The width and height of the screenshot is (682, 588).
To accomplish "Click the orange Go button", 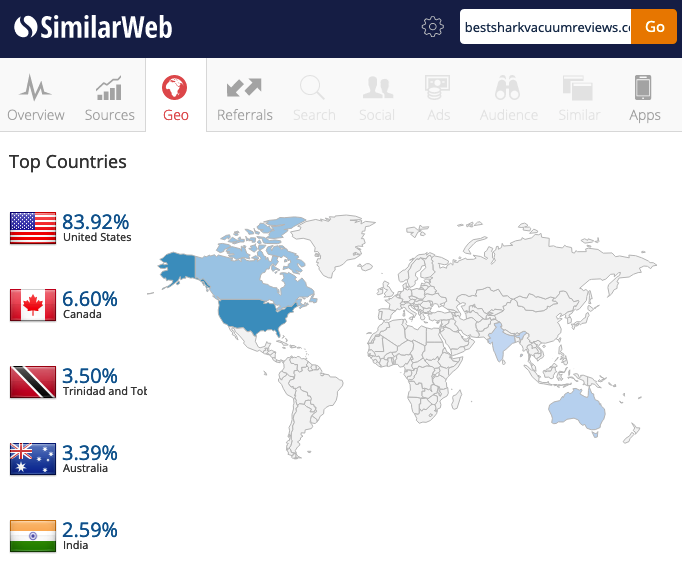I will click(654, 27).
